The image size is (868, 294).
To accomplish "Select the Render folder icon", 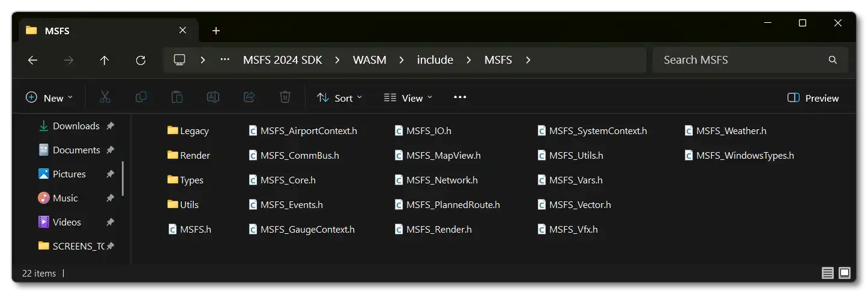I will coord(173,155).
